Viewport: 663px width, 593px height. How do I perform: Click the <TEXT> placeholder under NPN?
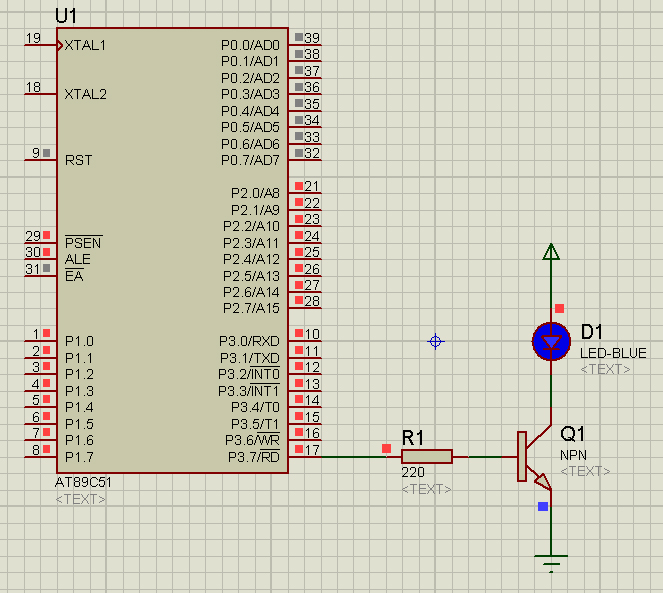[x=586, y=471]
